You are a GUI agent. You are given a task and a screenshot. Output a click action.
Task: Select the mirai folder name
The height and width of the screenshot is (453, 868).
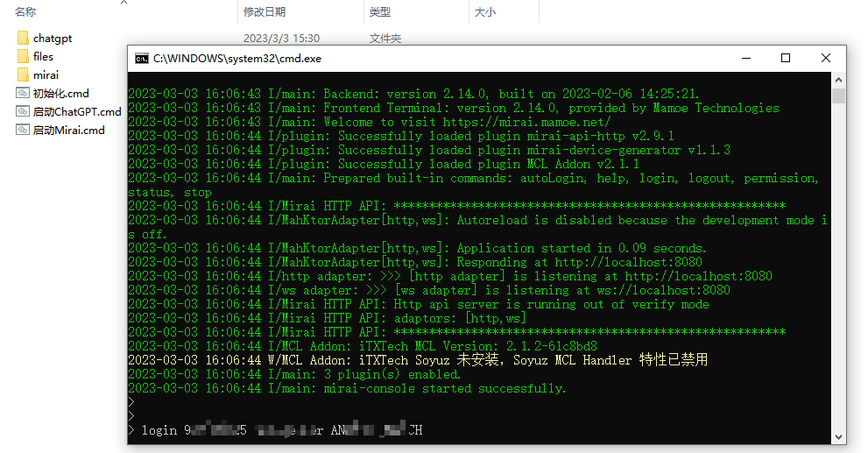point(46,74)
